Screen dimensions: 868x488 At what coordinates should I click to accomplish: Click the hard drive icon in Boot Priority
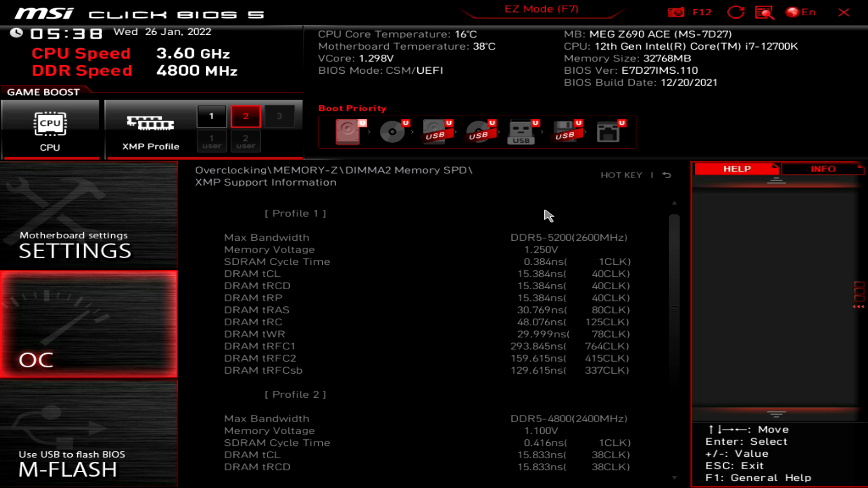point(348,131)
